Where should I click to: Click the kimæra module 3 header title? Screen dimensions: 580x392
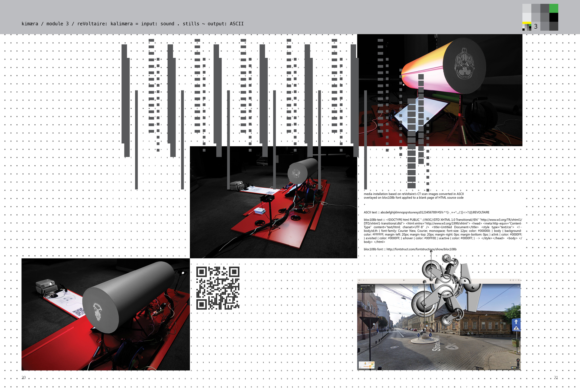click(x=133, y=24)
